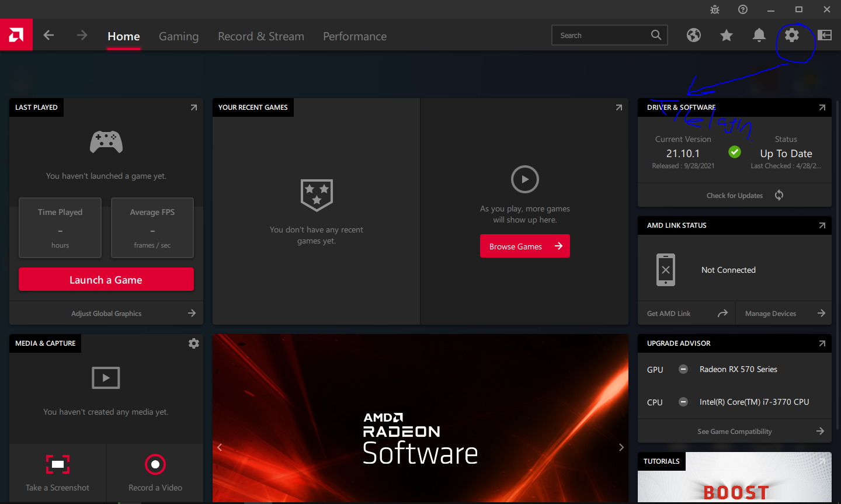The height and width of the screenshot is (504, 841).
Task: Click the media play icon in Media & Capture
Action: click(x=106, y=378)
